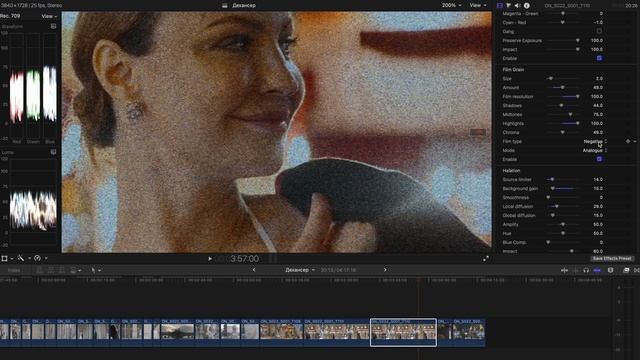Click the Film resolution slider

click(562, 96)
